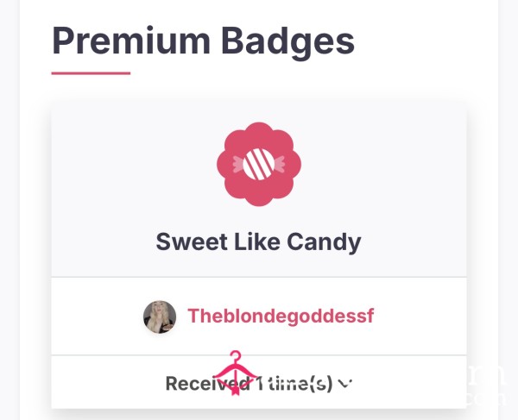The width and height of the screenshot is (518, 420).
Task: Select the Sweet Like Candy badge title
Action: coord(258,241)
